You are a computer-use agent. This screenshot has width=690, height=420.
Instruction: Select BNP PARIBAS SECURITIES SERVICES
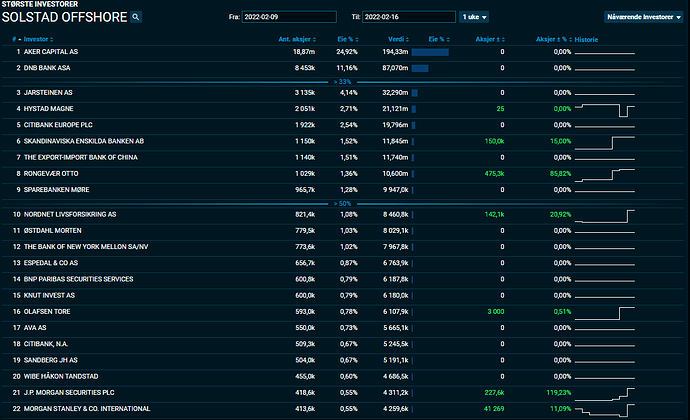pyautogui.click(x=78, y=280)
